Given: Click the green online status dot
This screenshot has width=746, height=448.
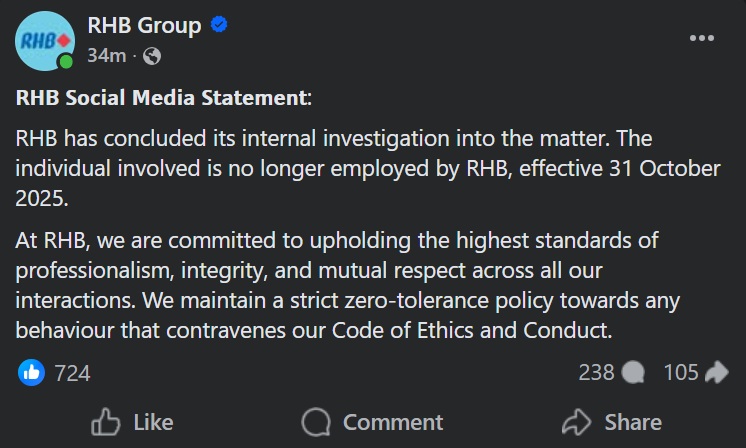Looking at the screenshot, I should point(66,62).
